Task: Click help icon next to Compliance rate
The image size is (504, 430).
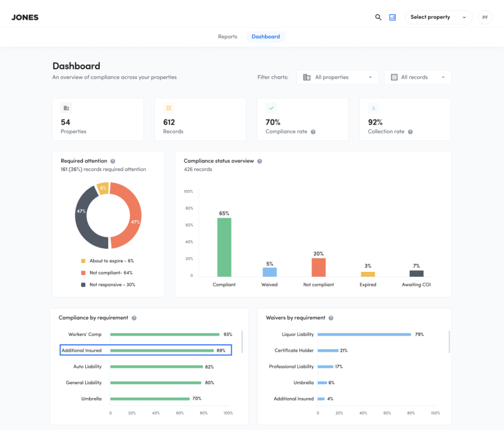Action: coord(313,132)
